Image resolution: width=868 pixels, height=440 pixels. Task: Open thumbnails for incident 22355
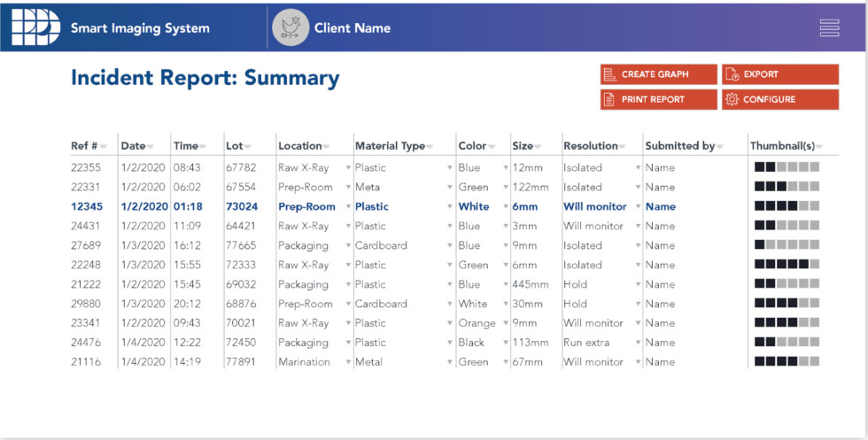pos(787,167)
